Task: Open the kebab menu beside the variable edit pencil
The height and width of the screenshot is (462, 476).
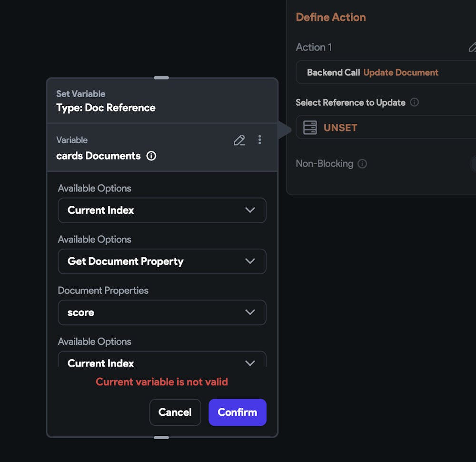Action: [260, 140]
